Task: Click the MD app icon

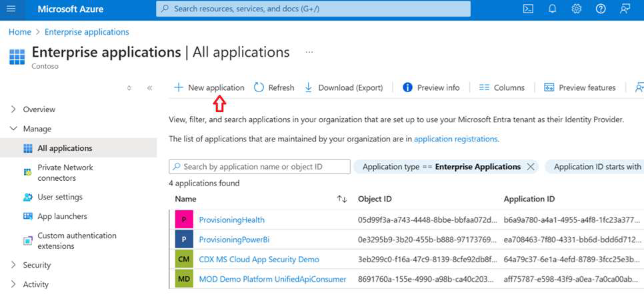Action: tap(183, 279)
